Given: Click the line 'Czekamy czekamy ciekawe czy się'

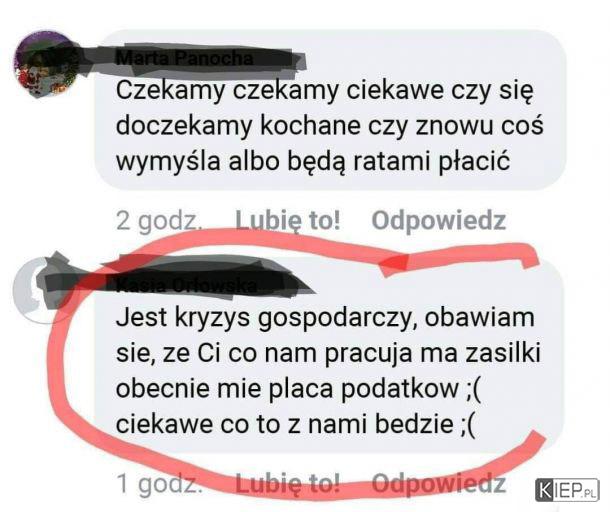Looking at the screenshot, I should click(x=324, y=91).
